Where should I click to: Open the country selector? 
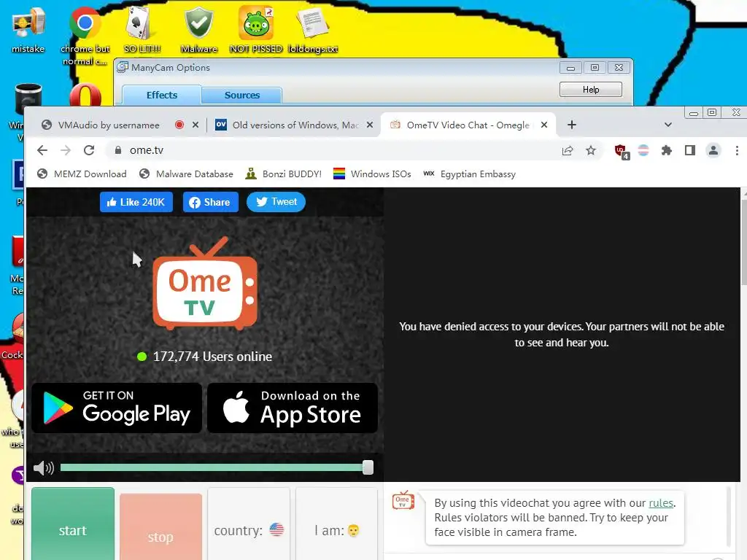coord(249,524)
